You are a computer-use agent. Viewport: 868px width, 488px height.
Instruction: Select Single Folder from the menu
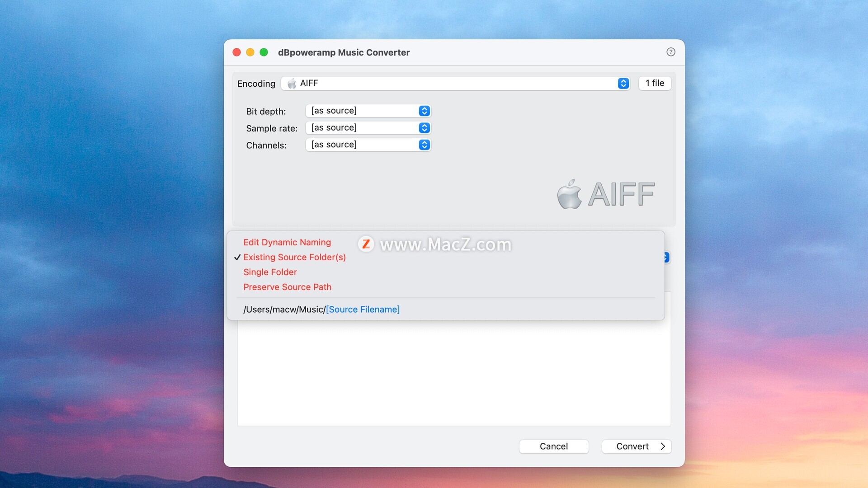[x=270, y=272]
